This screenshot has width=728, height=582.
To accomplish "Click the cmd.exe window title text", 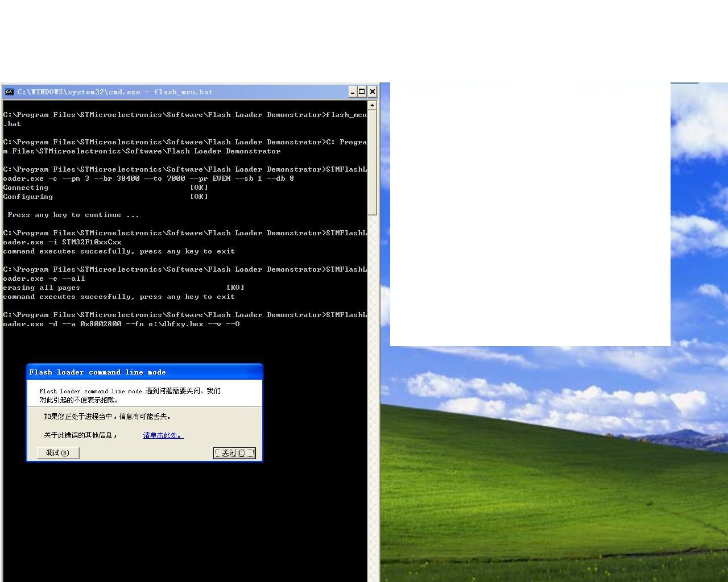I will [115, 92].
